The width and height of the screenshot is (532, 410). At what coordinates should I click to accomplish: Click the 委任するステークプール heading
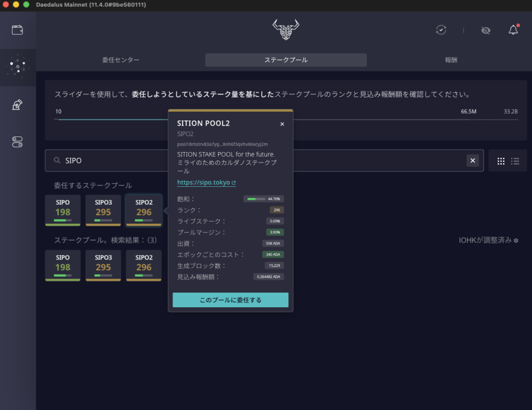click(92, 185)
